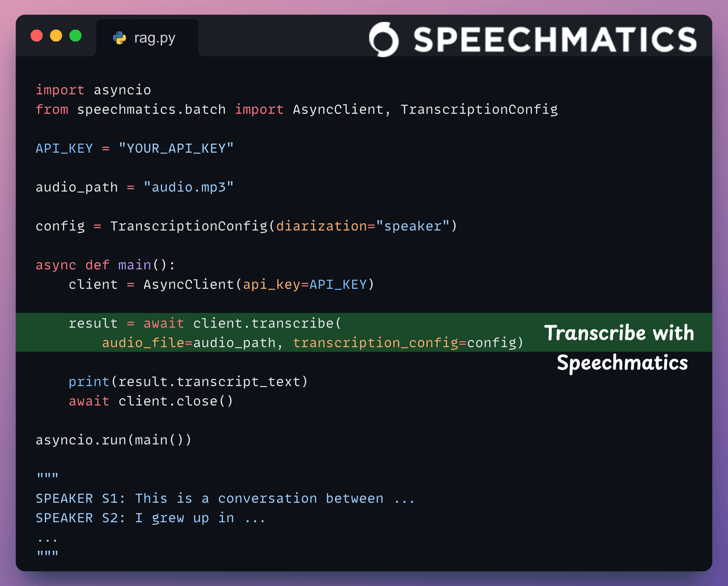
Task: Click 'AsyncClient(api_key=API_KEY)' text
Action: tap(259, 284)
